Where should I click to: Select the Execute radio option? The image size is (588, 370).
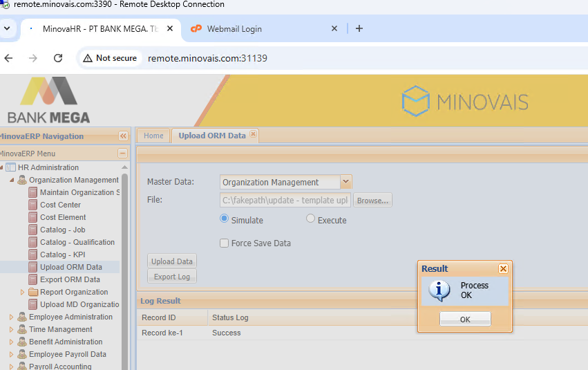tap(310, 219)
